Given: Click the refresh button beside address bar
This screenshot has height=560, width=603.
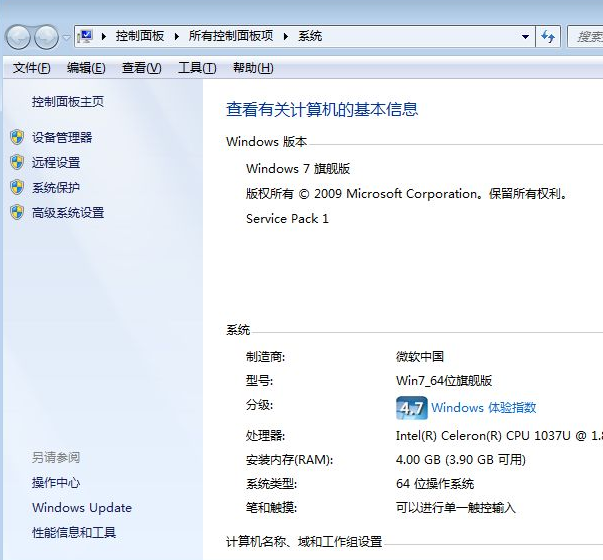Looking at the screenshot, I should 548,37.
